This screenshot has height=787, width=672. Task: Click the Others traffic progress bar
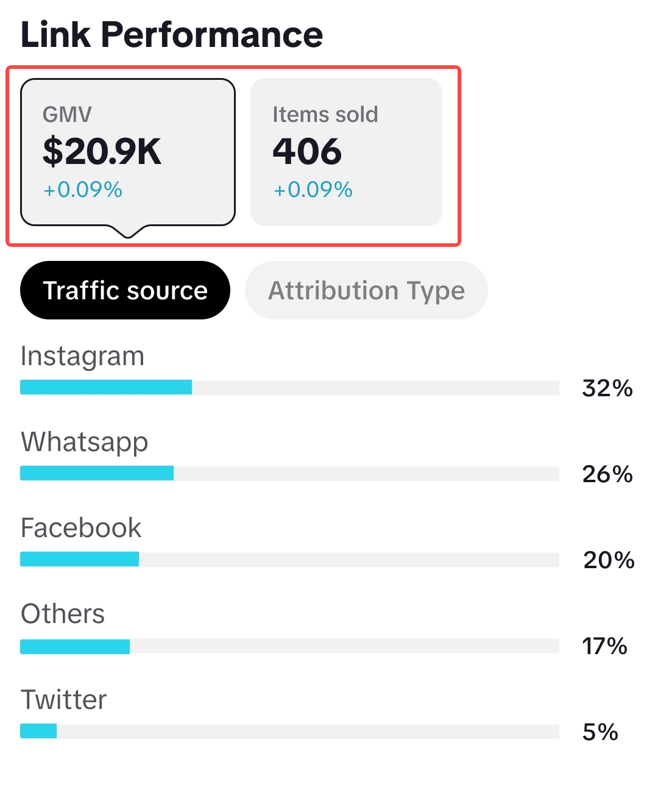click(x=289, y=646)
